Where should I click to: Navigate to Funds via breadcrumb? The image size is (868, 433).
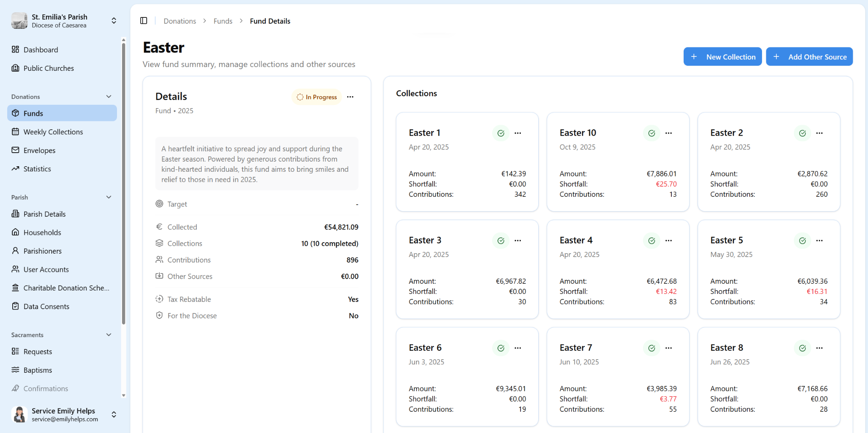[x=223, y=21]
